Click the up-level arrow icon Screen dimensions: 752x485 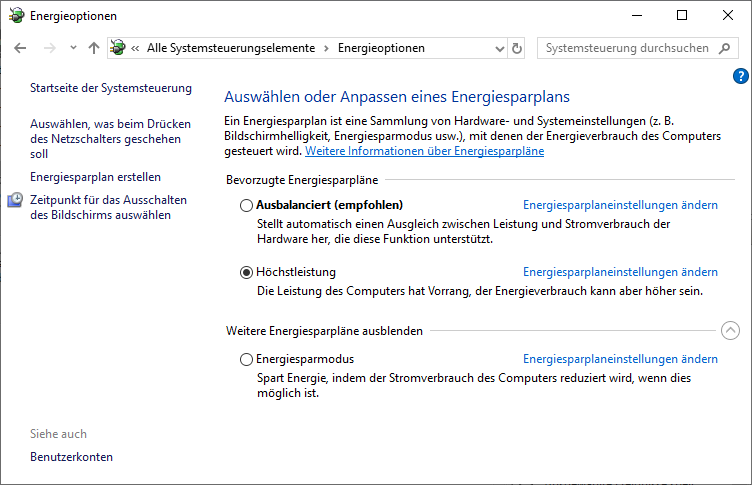(x=94, y=48)
